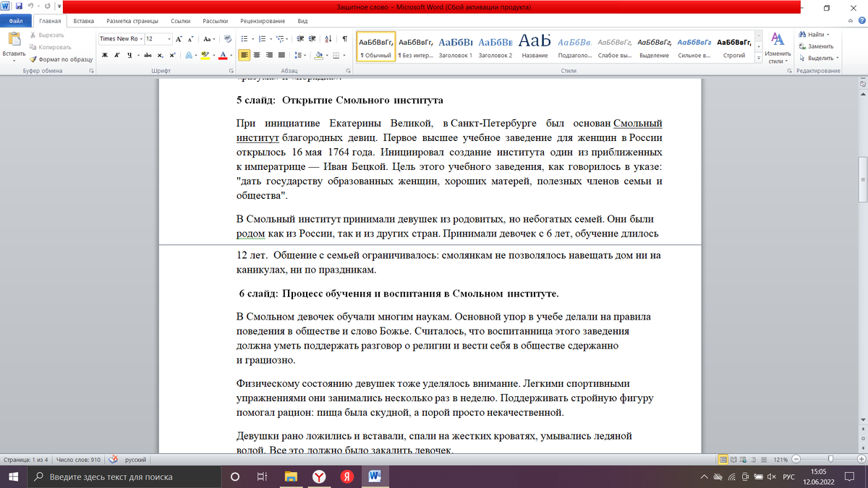868x488 pixels.
Task: Increase paragraph indent
Action: coord(311,39)
